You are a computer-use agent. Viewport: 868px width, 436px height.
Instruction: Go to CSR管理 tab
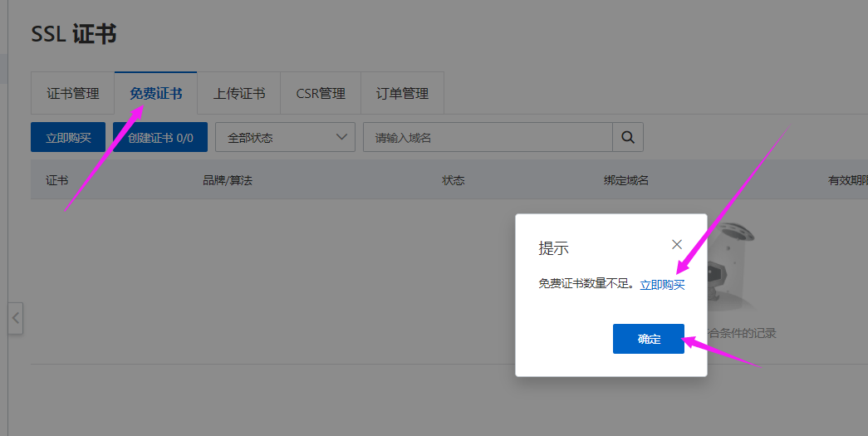[x=321, y=93]
